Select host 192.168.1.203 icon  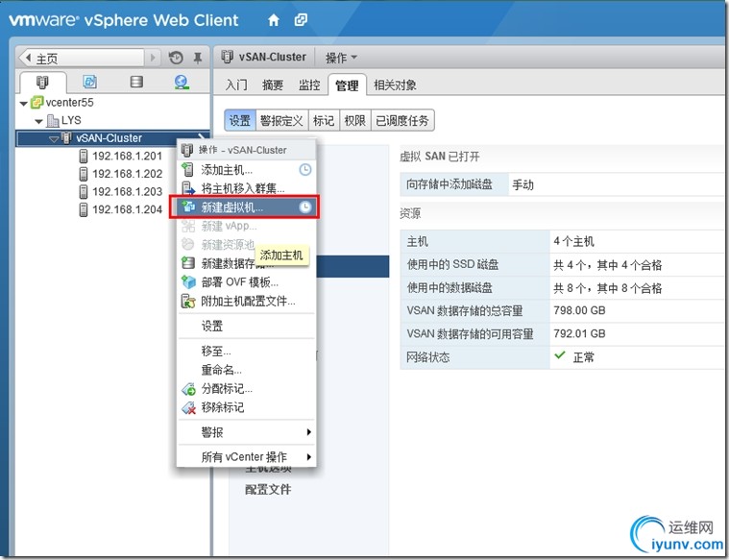pyautogui.click(x=84, y=191)
